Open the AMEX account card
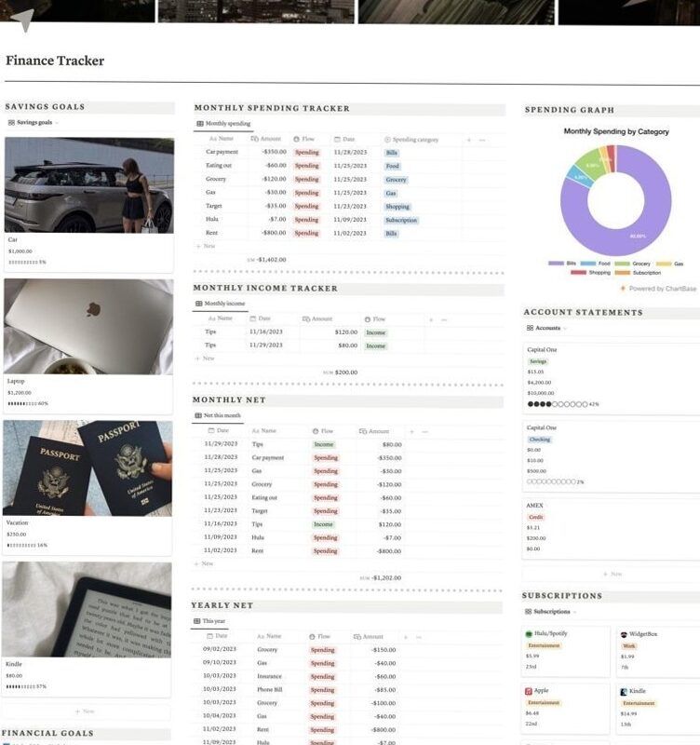 [612, 528]
